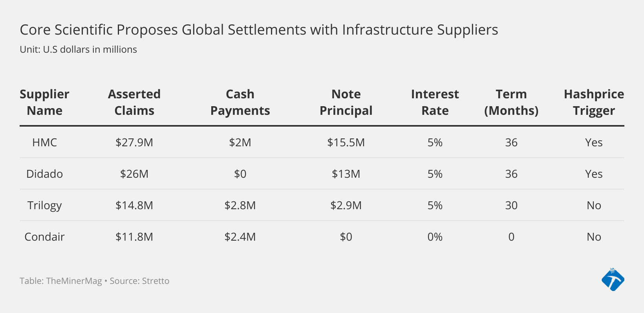Screen dimensions: 644x313
Task: Select the HMC supplier row name
Action: [x=44, y=142]
